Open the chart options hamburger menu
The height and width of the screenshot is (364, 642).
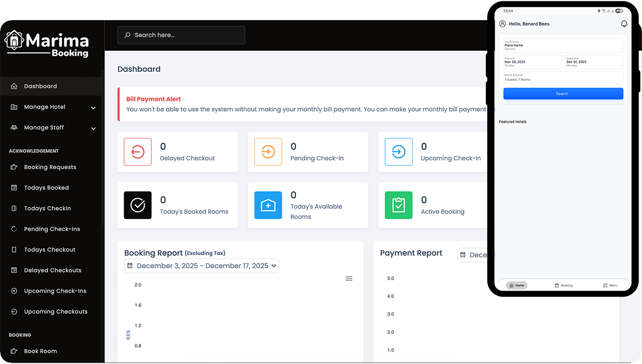pyautogui.click(x=349, y=278)
